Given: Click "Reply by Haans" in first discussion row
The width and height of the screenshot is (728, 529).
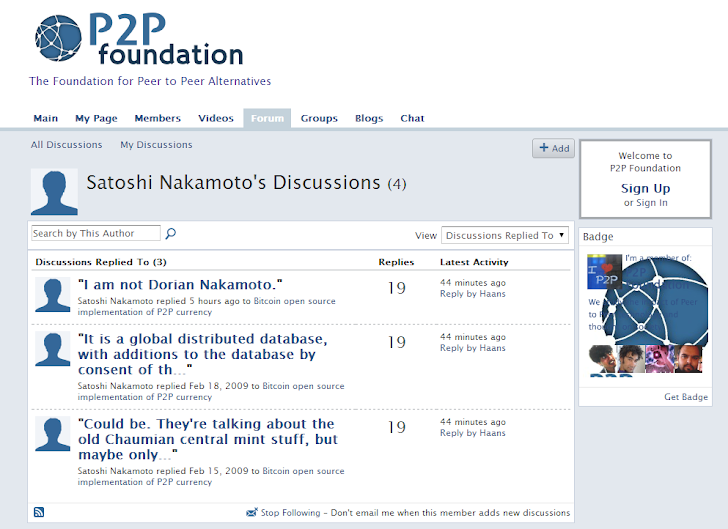Looking at the screenshot, I should tap(473, 294).
